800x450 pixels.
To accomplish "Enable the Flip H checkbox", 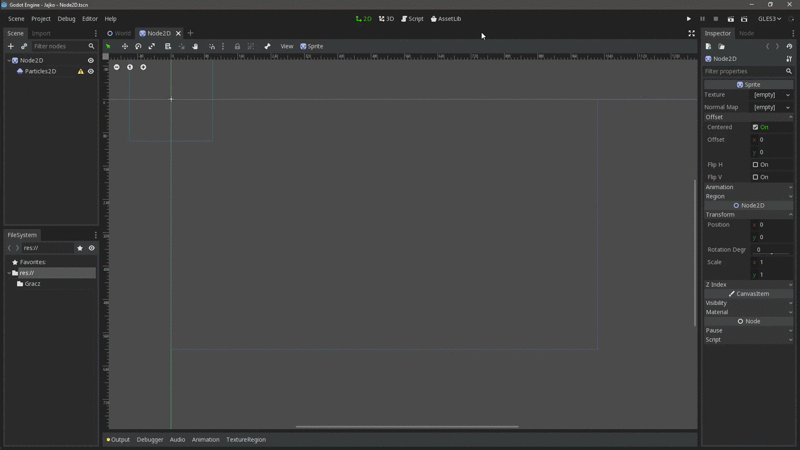I will tap(755, 164).
